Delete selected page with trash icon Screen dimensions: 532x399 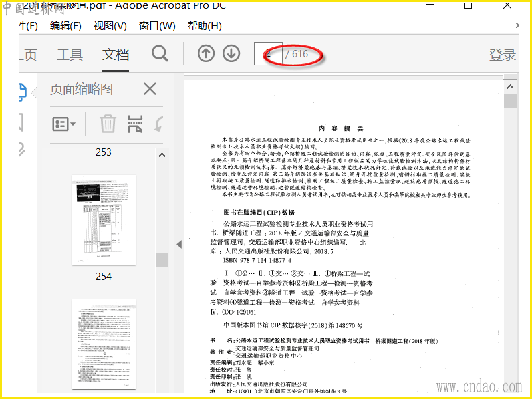(108, 124)
